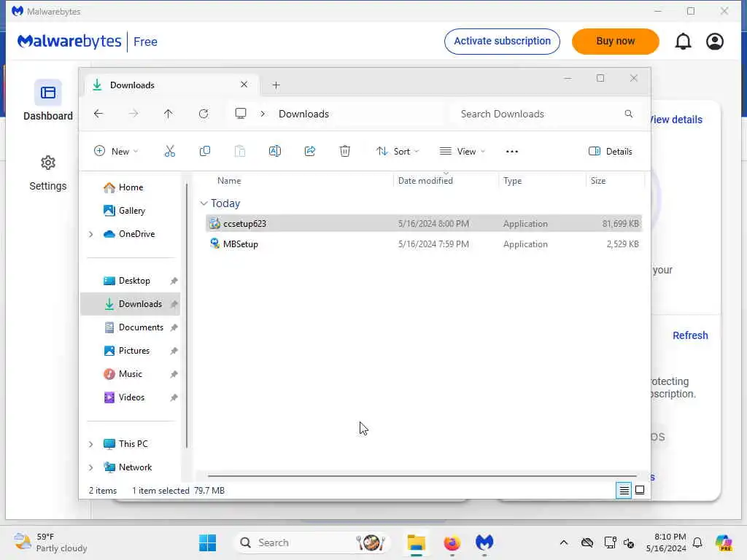Click View details link in Malwarebytes
The height and width of the screenshot is (560, 747).
click(x=676, y=120)
